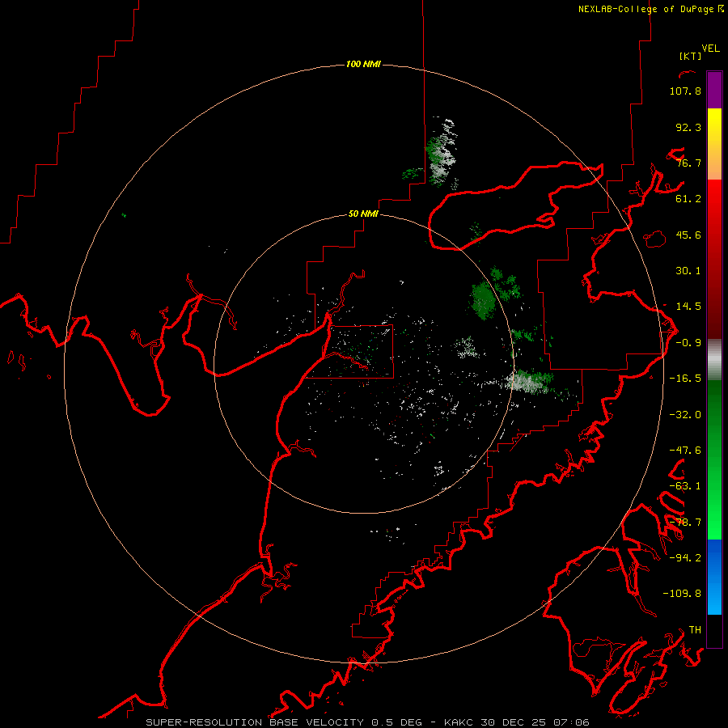Click the 50 NMI range ring label
Image resolution: width=728 pixels, height=728 pixels.
coord(363,214)
